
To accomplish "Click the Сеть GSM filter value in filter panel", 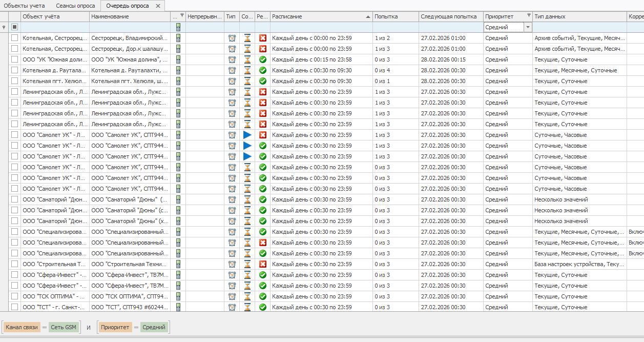I will (64, 327).
